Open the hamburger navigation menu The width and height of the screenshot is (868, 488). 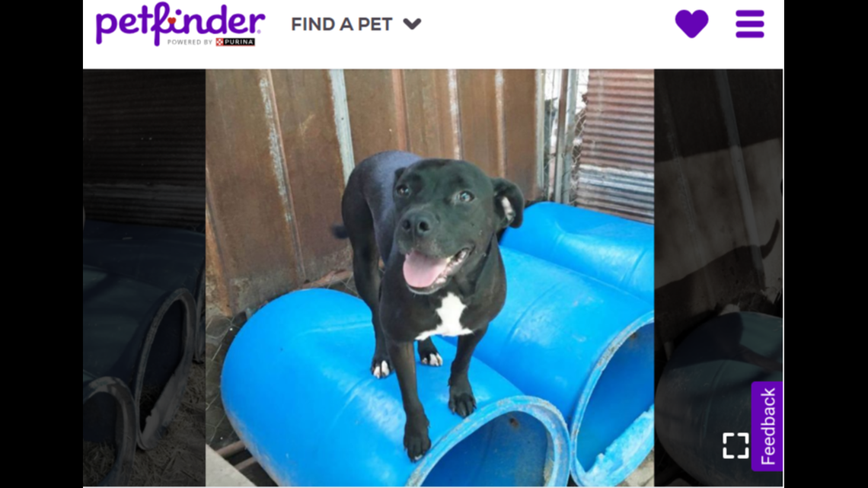749,24
